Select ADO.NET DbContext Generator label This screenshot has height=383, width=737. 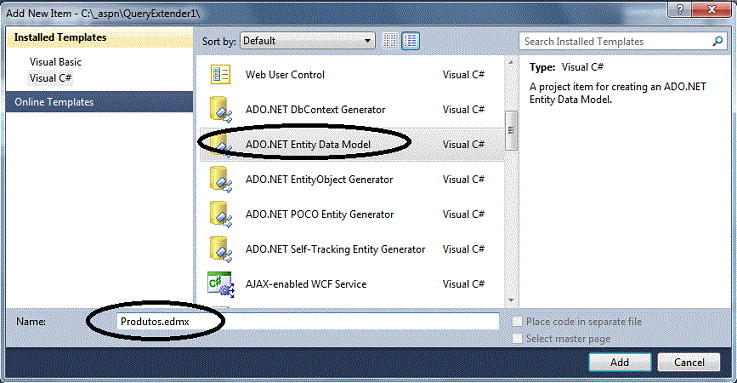click(x=315, y=109)
